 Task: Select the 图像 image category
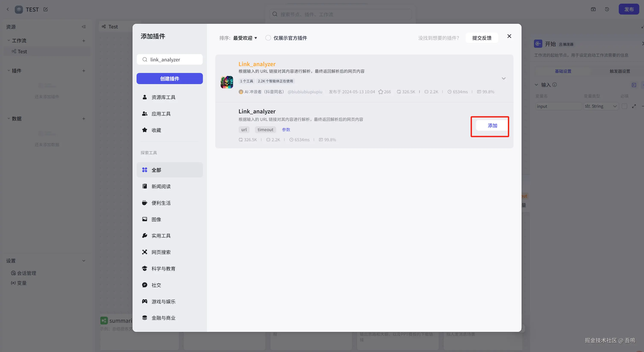(156, 219)
